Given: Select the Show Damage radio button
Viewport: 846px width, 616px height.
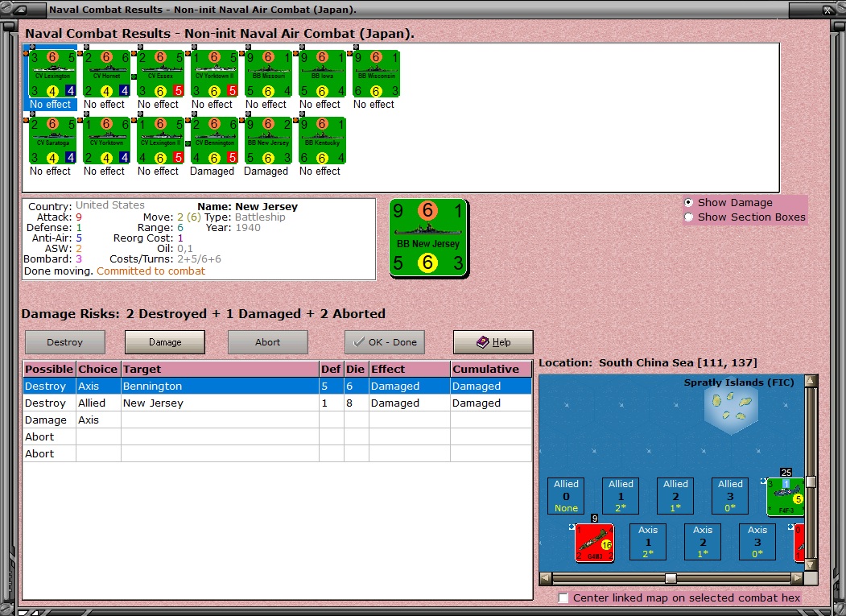Looking at the screenshot, I should (x=688, y=202).
